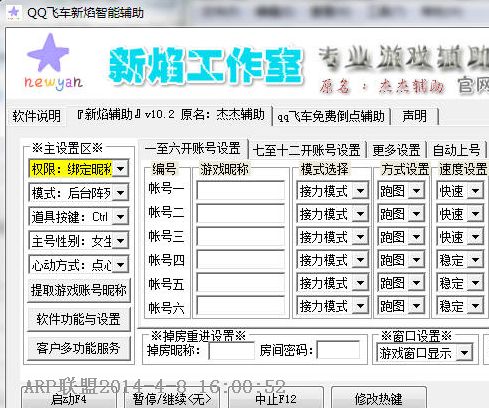This screenshot has width=489, height=408.
Task: Click the 启动F4 button
Action: 69,398
